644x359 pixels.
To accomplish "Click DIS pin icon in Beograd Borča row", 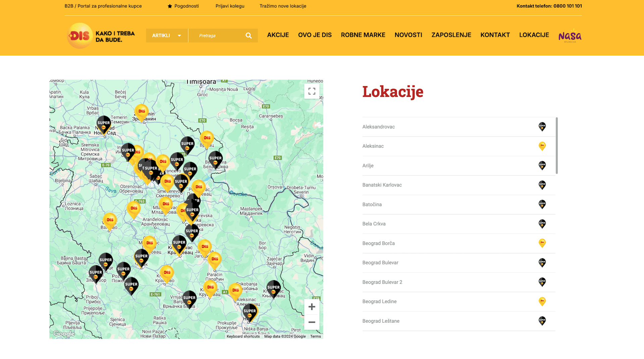I will (542, 243).
